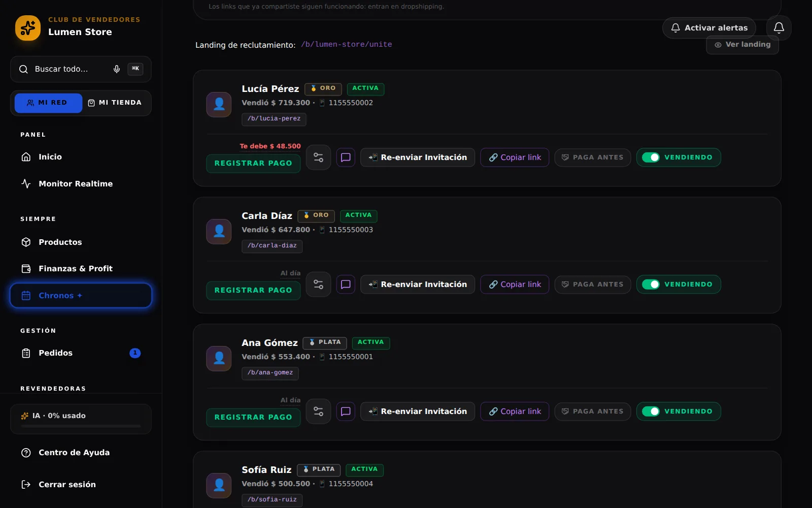812x508 pixels.
Task: Open Chronos in the sidebar
Action: [81, 296]
